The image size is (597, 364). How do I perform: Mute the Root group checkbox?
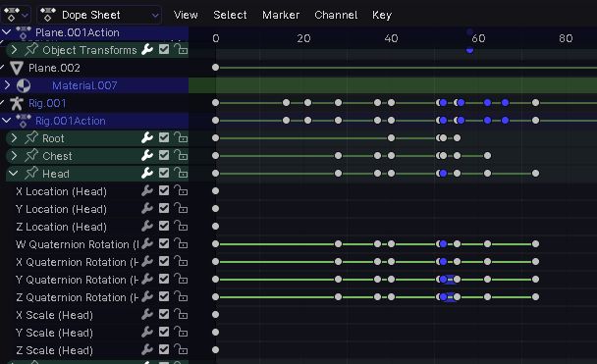point(164,137)
